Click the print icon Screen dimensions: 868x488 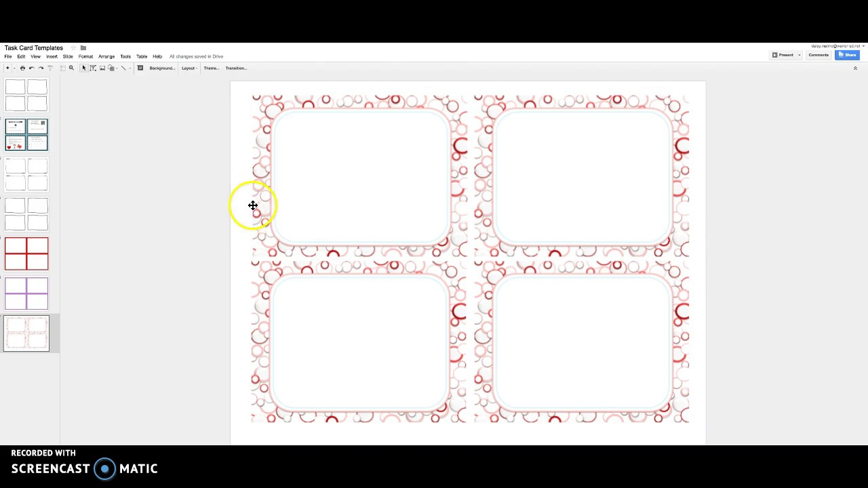(22, 68)
